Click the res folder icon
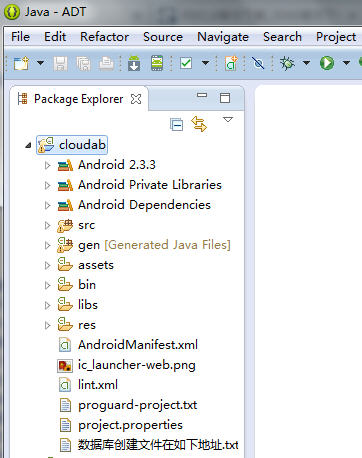The width and height of the screenshot is (362, 458). 65,324
